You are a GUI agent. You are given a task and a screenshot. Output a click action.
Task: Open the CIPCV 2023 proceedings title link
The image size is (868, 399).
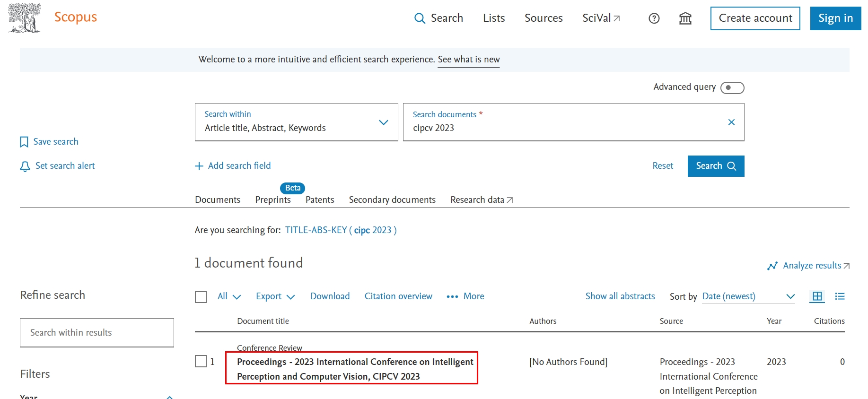pos(355,369)
